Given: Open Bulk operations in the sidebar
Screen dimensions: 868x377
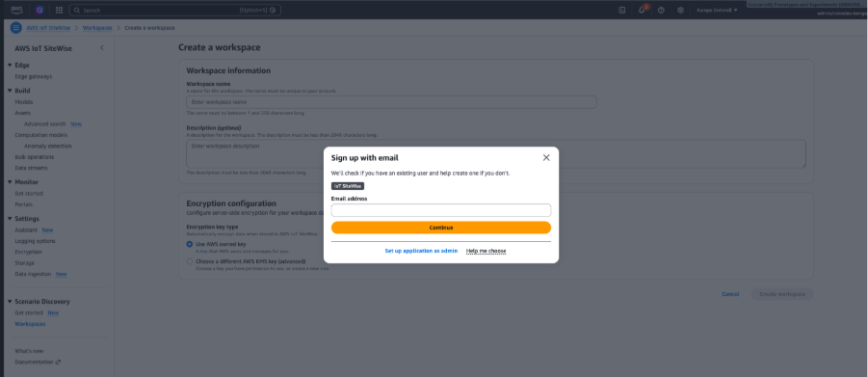Looking at the screenshot, I should (x=35, y=157).
